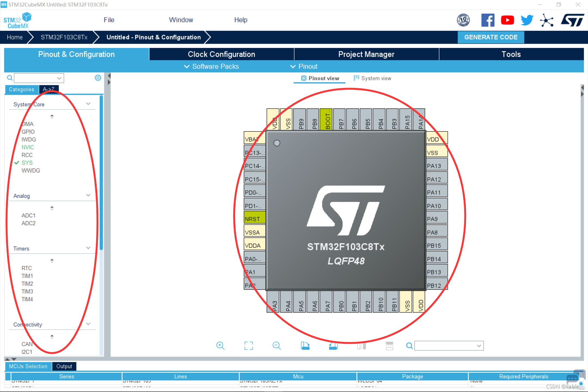Viewport: 588px width, 392px height.
Task: Select the GPIO peripheral
Action: [28, 132]
